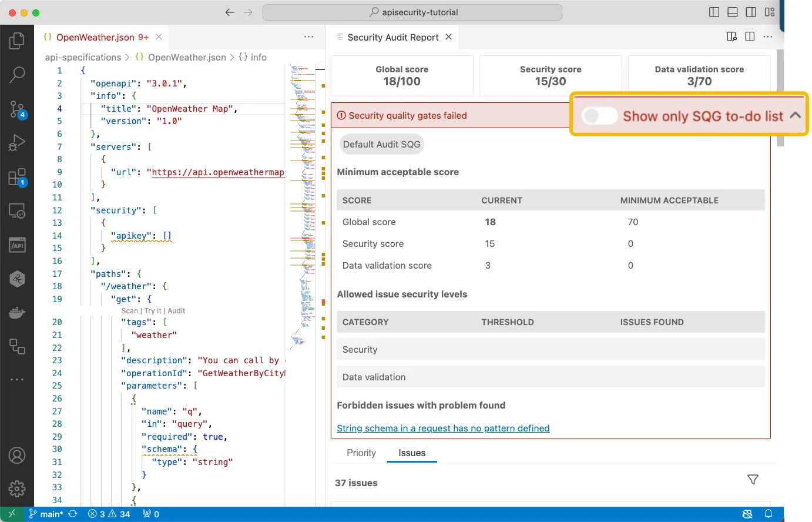Screen dimensions: 812x522
Task: Enable the Show only SQG to-do list switch
Action: tap(599, 115)
